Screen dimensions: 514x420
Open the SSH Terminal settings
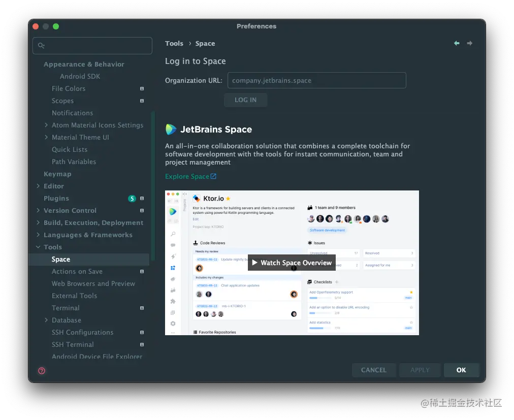pos(73,345)
